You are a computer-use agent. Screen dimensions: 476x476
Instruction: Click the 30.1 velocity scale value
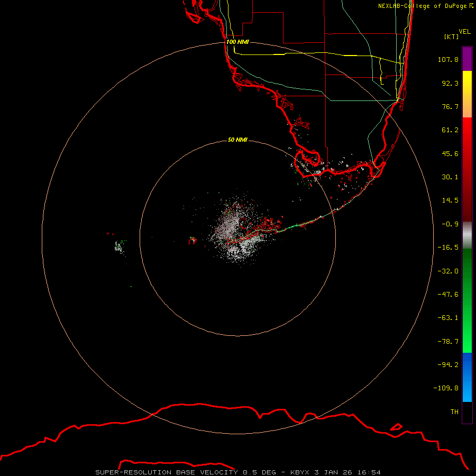click(450, 177)
